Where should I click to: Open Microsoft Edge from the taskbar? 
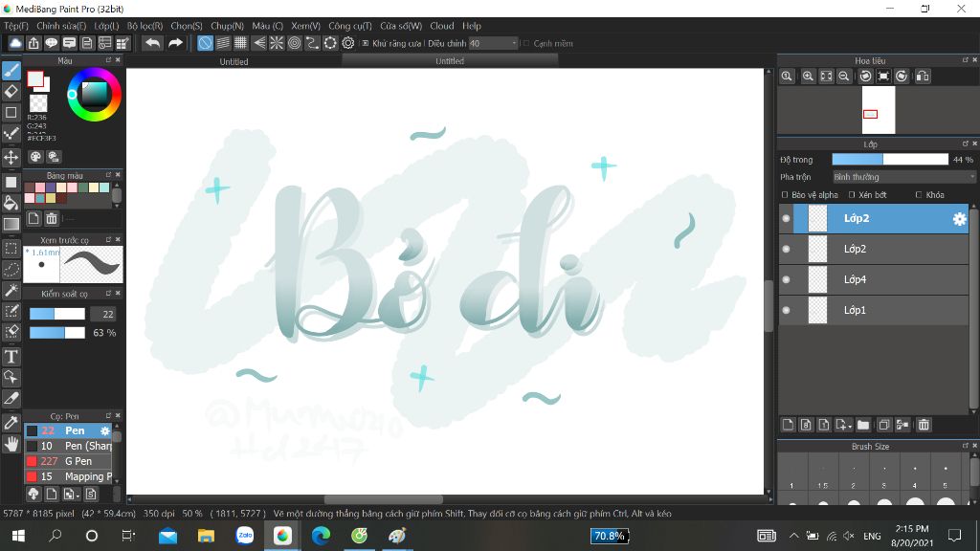[321, 536]
